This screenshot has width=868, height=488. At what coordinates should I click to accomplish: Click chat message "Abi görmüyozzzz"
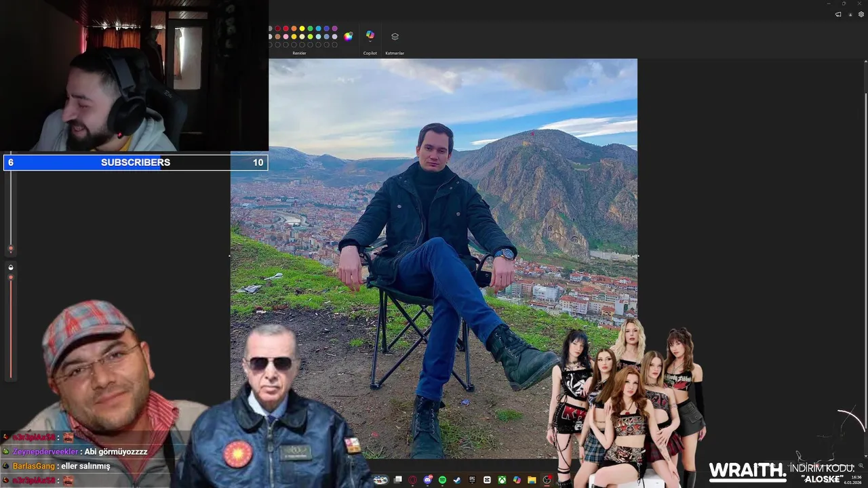click(116, 451)
